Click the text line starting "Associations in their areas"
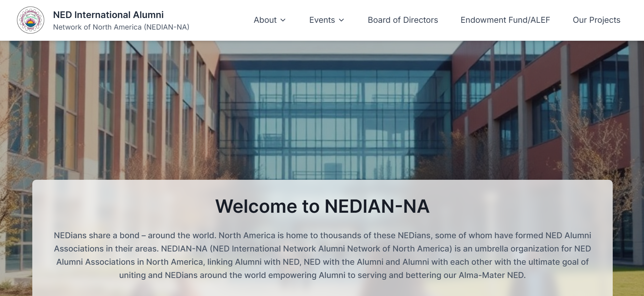The height and width of the screenshot is (296, 644). 322,249
